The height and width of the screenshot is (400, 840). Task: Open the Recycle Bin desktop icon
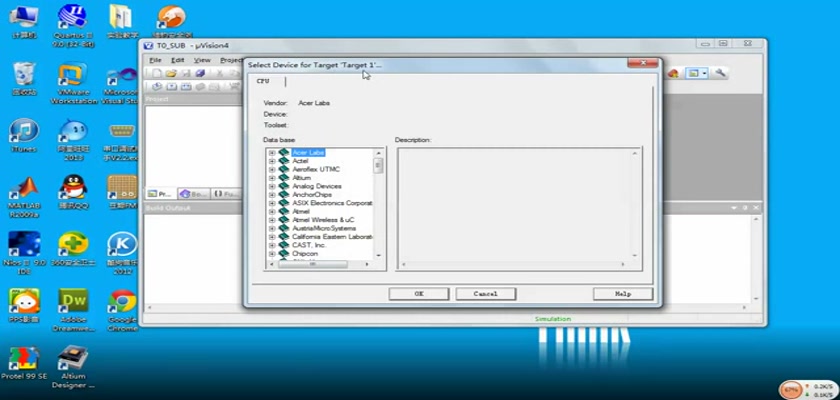pos(24,79)
